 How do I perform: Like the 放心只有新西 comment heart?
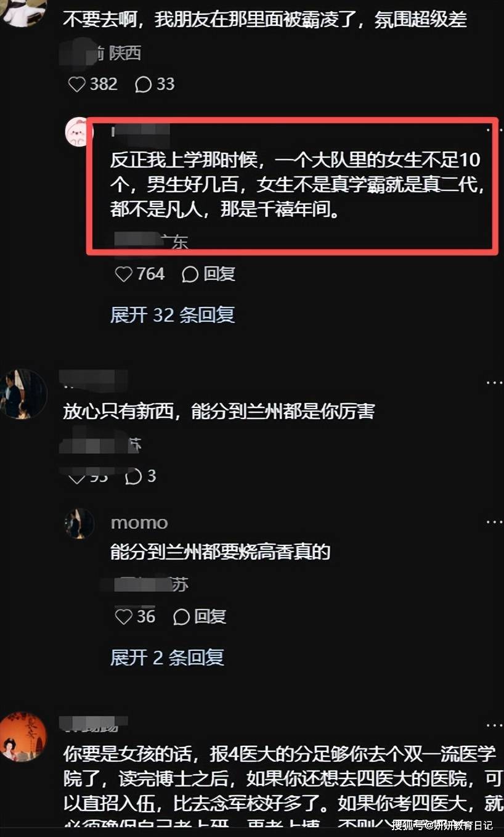point(76,477)
